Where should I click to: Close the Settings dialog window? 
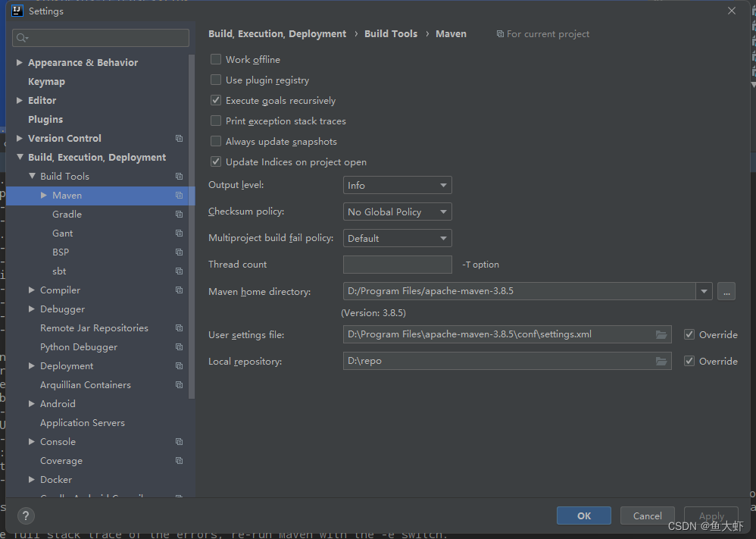(732, 11)
